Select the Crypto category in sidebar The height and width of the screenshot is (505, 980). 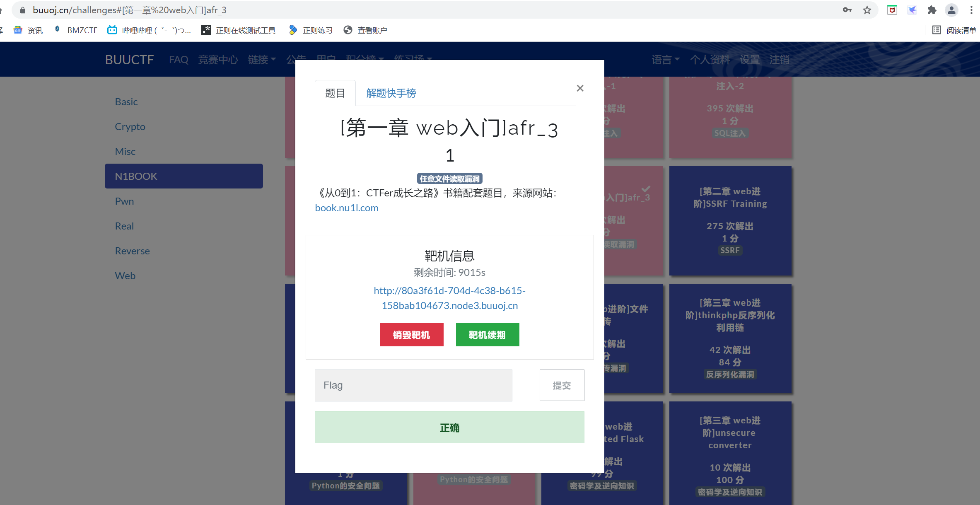[130, 126]
